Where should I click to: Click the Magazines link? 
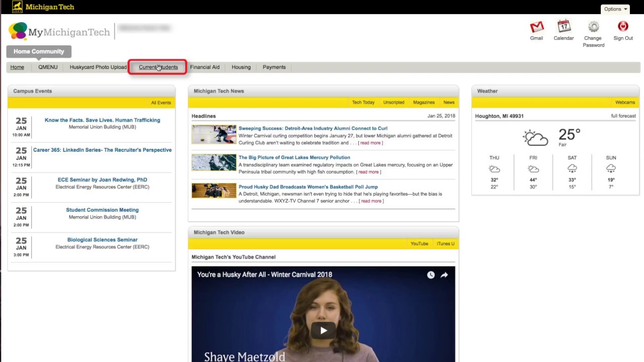pyautogui.click(x=424, y=103)
